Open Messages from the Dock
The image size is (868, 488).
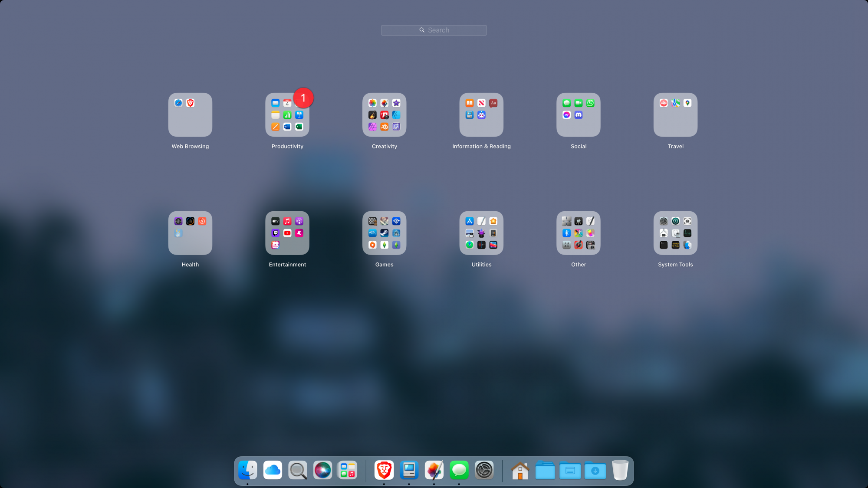click(x=459, y=470)
